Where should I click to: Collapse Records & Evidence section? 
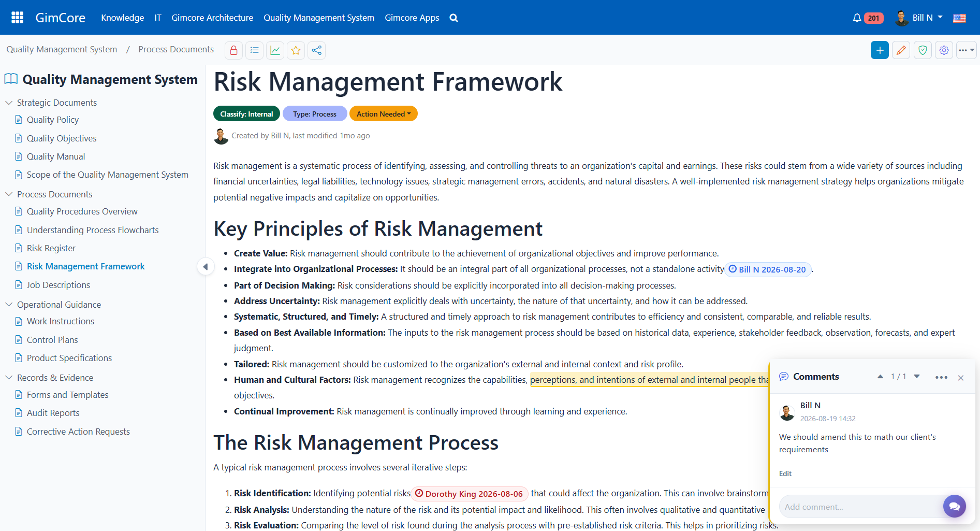click(9, 378)
